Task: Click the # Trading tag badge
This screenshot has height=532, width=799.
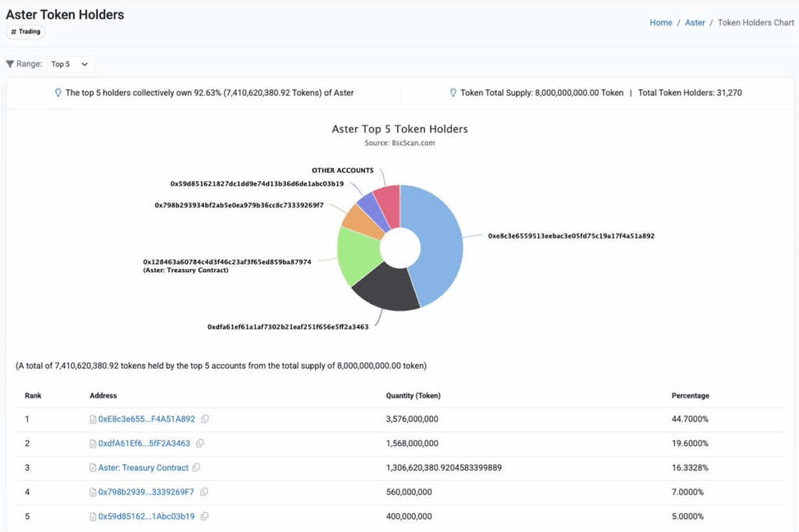Action: pos(25,31)
